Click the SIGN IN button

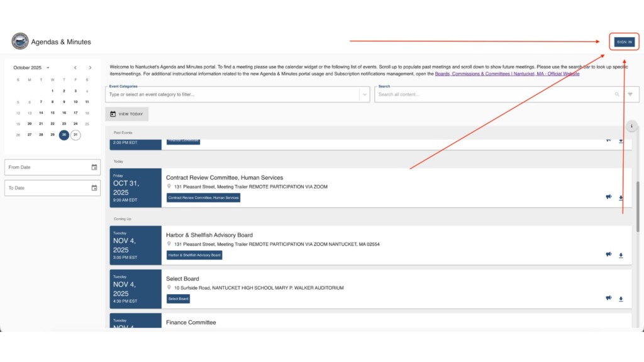(623, 41)
